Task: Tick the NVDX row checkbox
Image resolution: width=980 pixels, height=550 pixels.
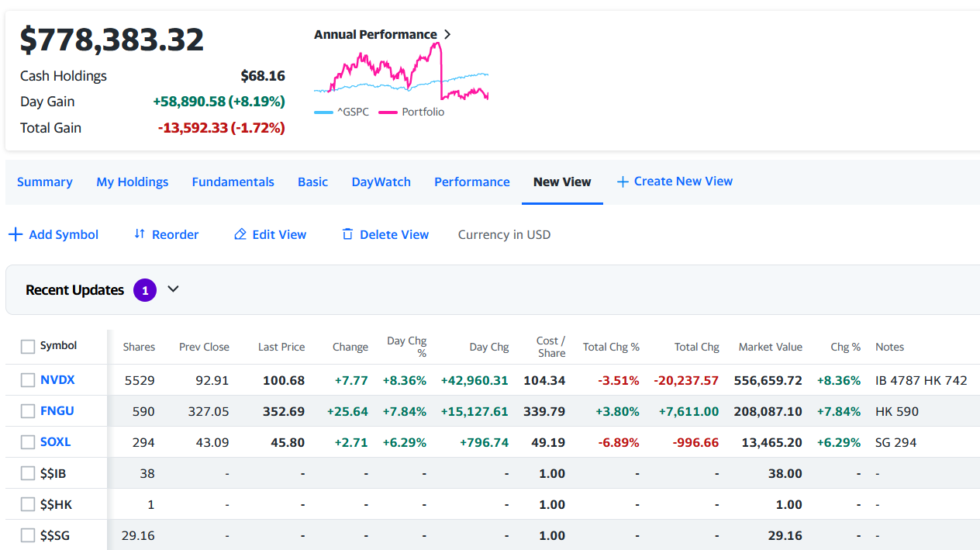Action: coord(28,380)
